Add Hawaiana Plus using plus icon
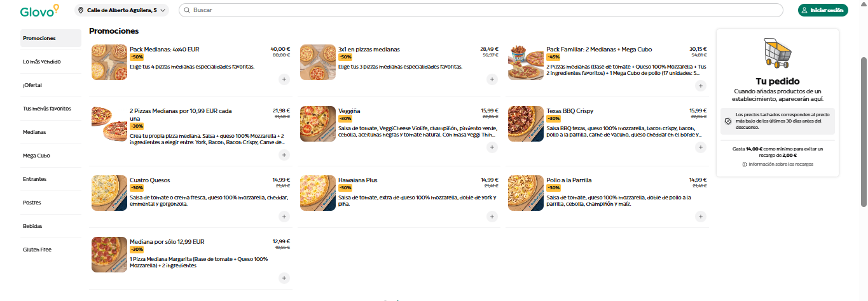The image size is (868, 301). point(492,217)
